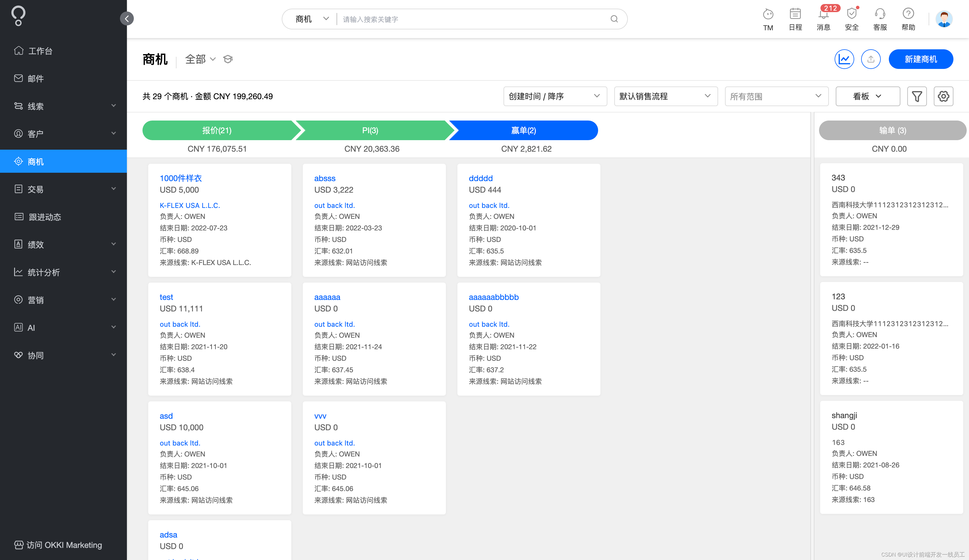The height and width of the screenshot is (560, 969).
Task: Open the 所有范围 dropdown
Action: pos(777,96)
